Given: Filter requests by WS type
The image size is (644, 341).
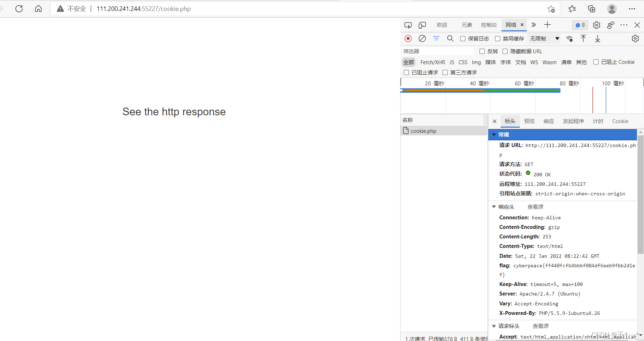Looking at the screenshot, I should click(x=534, y=62).
